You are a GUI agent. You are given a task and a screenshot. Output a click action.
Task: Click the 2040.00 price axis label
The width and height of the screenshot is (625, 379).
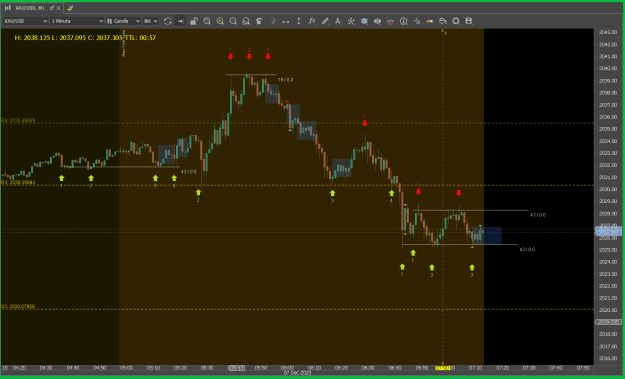click(x=608, y=68)
